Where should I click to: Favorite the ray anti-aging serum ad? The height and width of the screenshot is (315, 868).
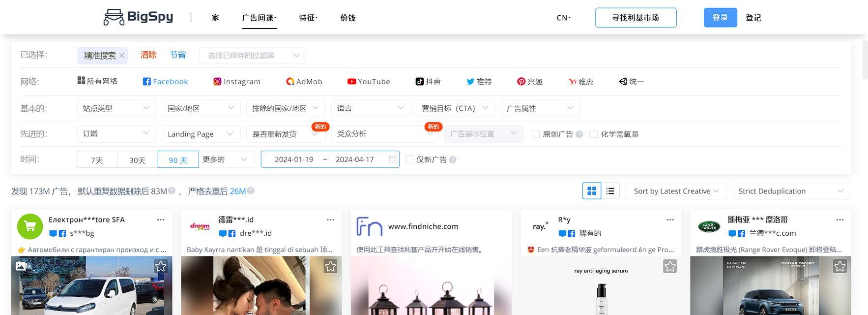(x=670, y=266)
